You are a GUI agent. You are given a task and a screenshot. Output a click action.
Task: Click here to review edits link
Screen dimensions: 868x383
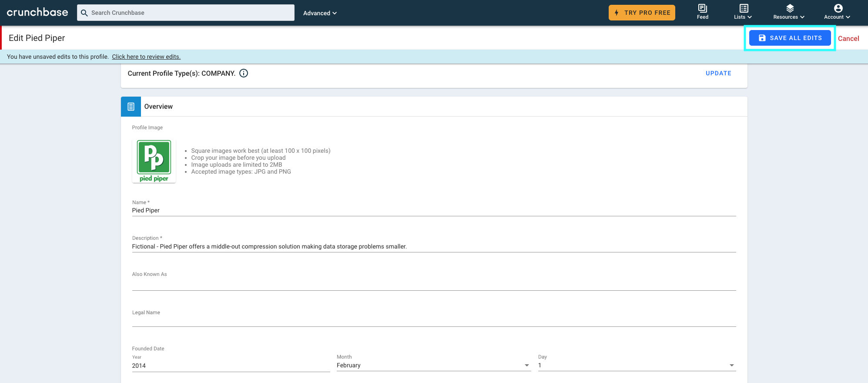click(x=146, y=57)
